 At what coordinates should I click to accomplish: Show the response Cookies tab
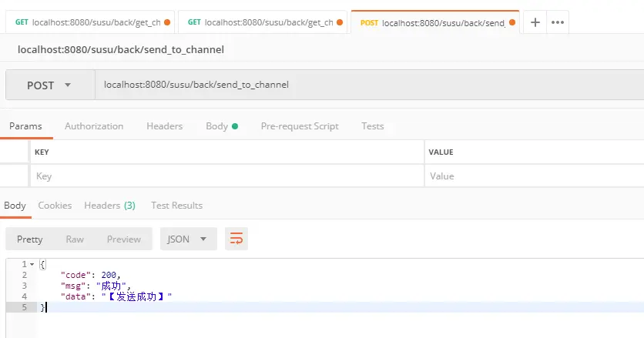coord(55,206)
